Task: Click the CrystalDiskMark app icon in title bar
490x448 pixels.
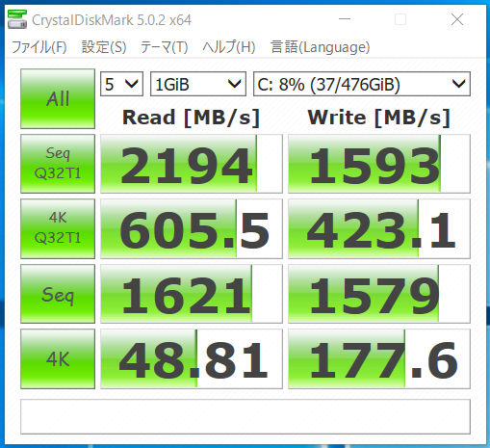Action: pos(17,19)
